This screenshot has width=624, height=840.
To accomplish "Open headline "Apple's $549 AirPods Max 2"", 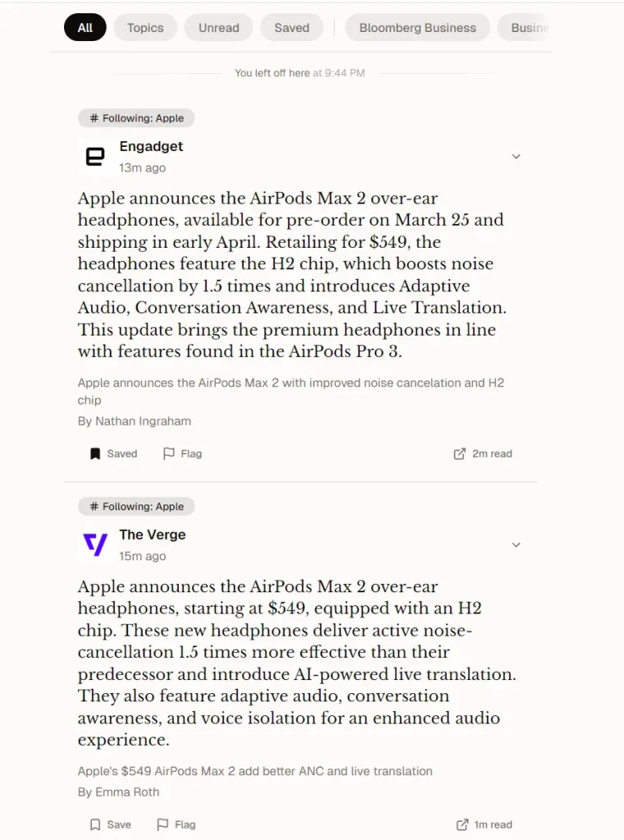I will tap(255, 771).
